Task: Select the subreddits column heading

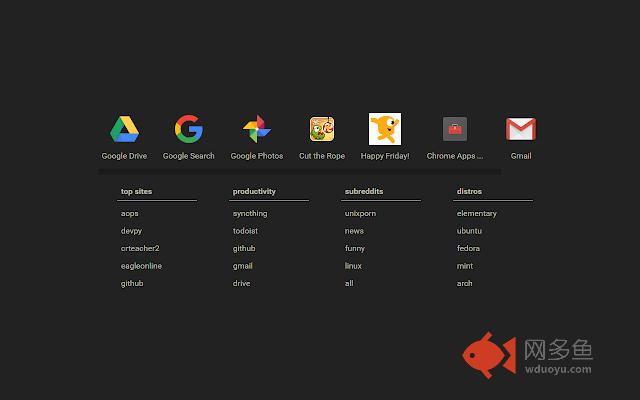Action: [x=364, y=191]
